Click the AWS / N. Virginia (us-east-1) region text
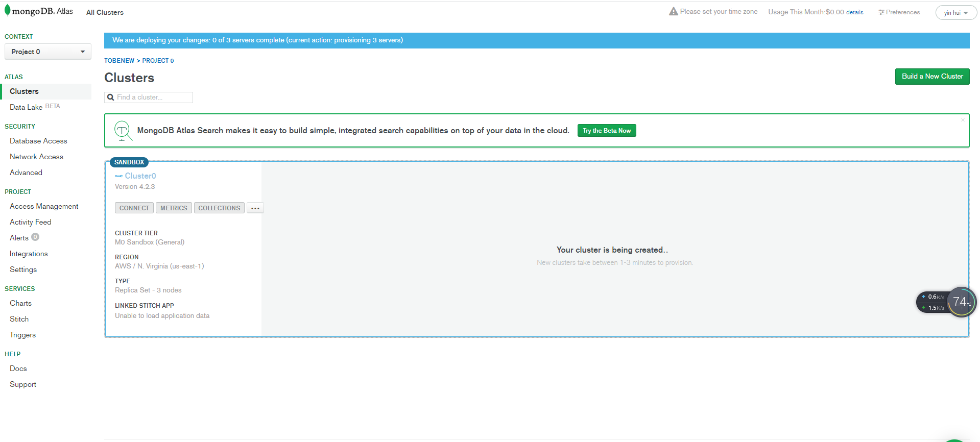The height and width of the screenshot is (442, 980). (x=159, y=266)
